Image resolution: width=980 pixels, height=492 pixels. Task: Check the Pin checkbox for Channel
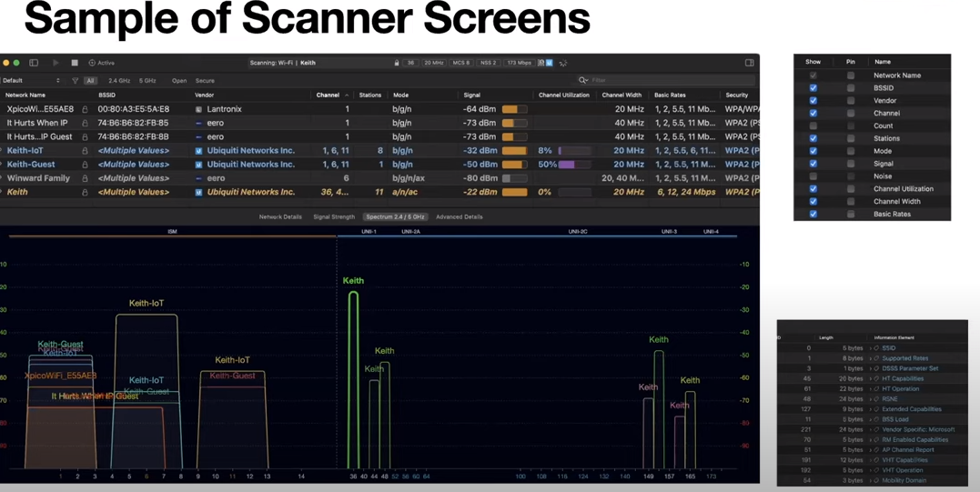point(851,114)
